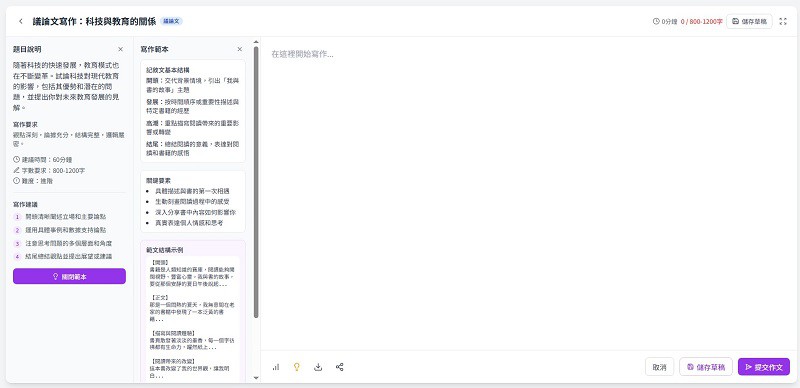Image resolution: width=800 pixels, height=388 pixels.
Task: Click the share icon in bottom toolbar
Action: point(339,367)
